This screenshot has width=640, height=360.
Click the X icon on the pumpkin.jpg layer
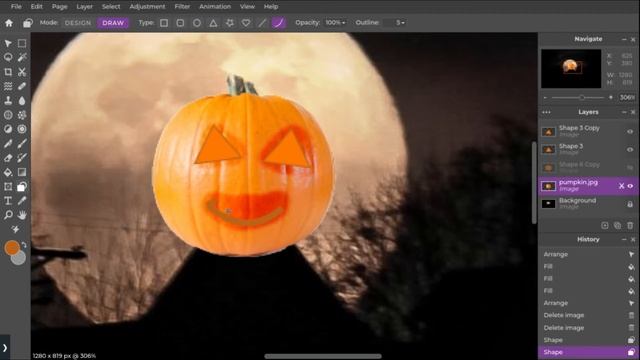621,186
